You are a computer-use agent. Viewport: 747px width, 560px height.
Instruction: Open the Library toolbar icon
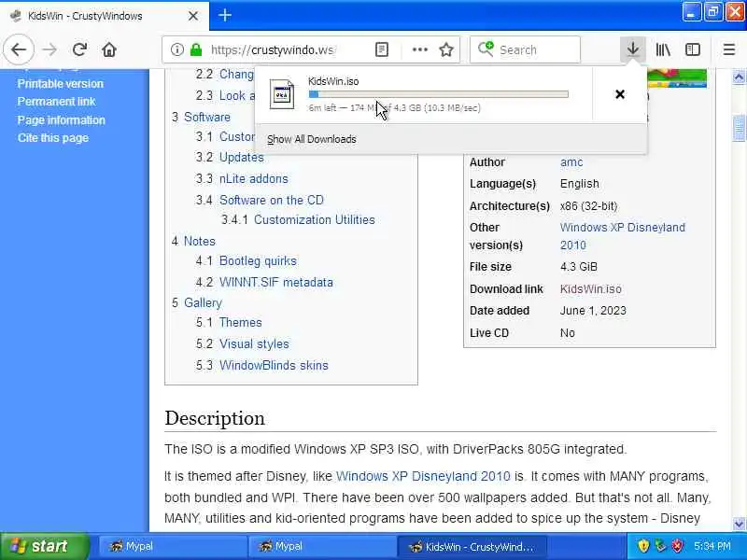click(663, 49)
